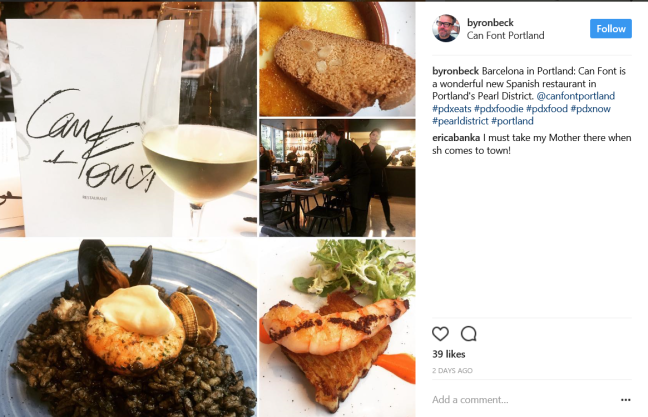Open the 2 days ago timestamp
Viewport: 648px width, 417px height.
452,371
